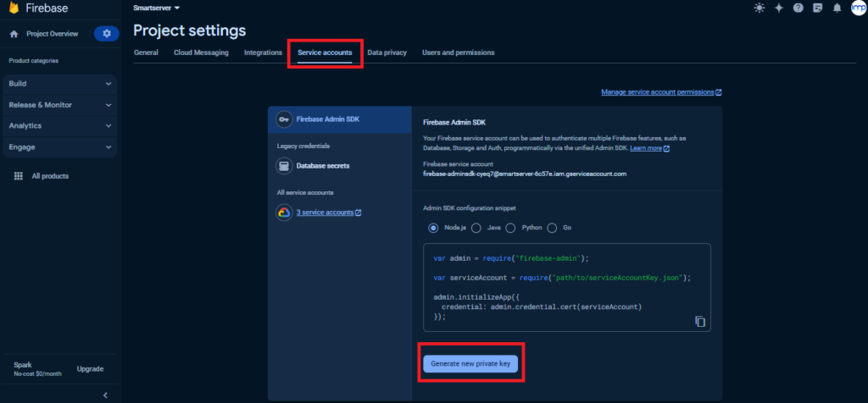Toggle light/dark theme sun icon
Screen dimensions: 868x403
click(759, 8)
